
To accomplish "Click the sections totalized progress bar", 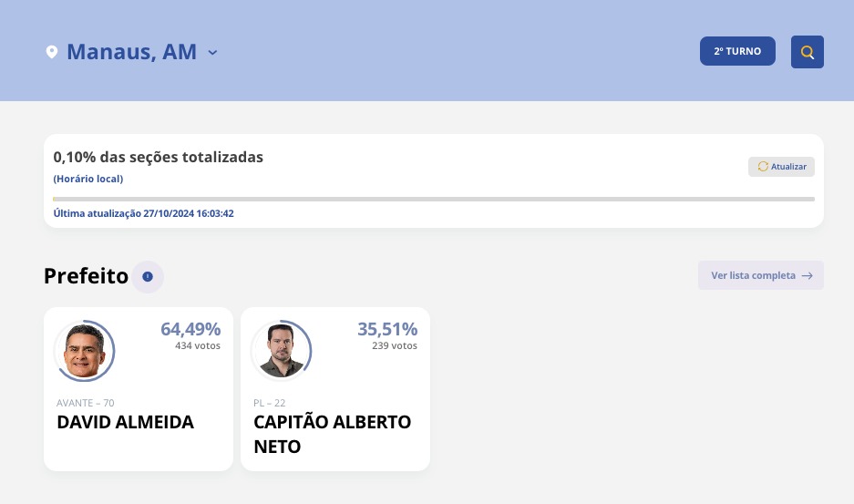I will pyautogui.click(x=434, y=199).
